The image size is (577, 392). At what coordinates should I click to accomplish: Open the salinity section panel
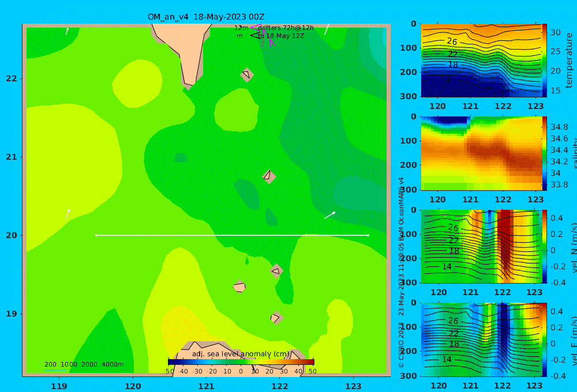pos(481,153)
